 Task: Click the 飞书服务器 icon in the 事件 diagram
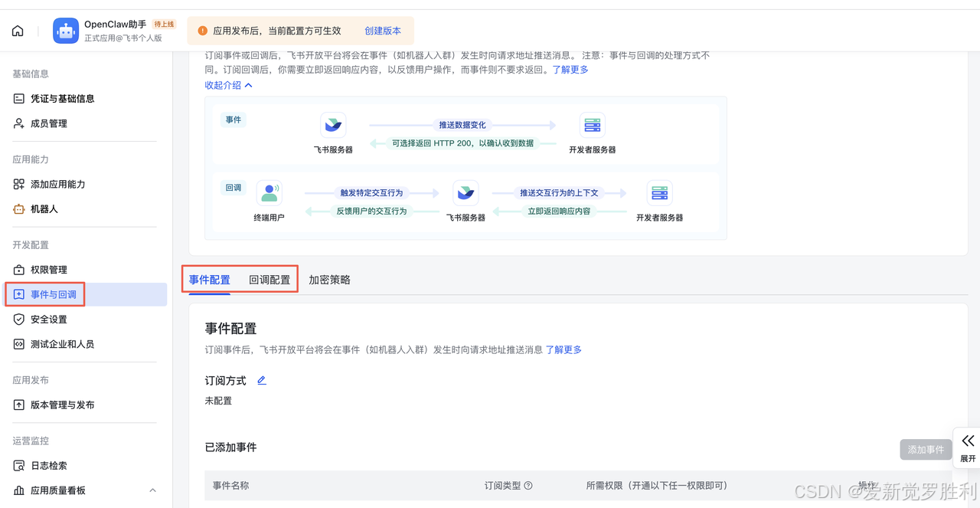coord(333,125)
